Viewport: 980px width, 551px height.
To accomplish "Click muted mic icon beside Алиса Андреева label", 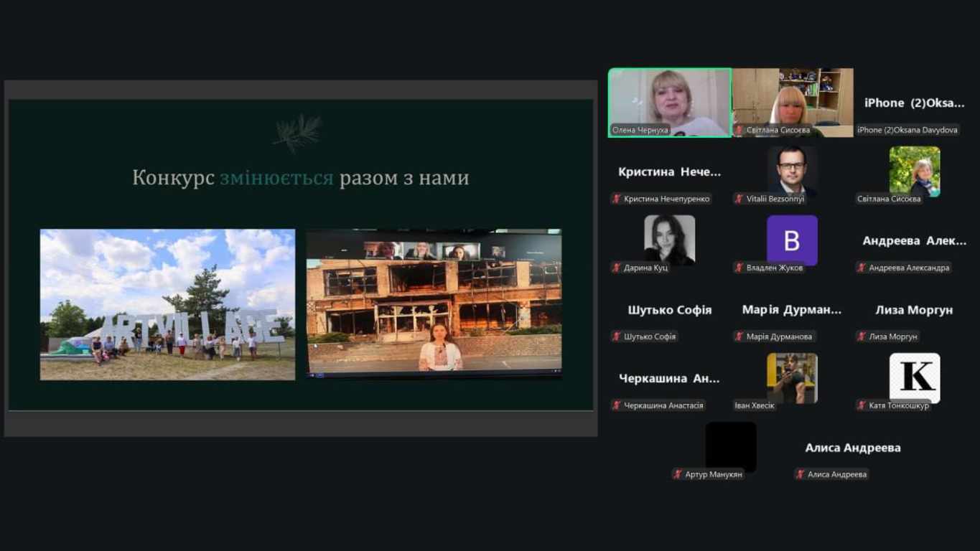I will pyautogui.click(x=801, y=474).
